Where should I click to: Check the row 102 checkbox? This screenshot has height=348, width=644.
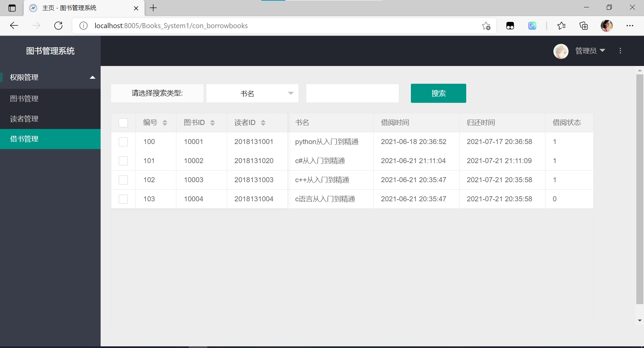pos(123,180)
